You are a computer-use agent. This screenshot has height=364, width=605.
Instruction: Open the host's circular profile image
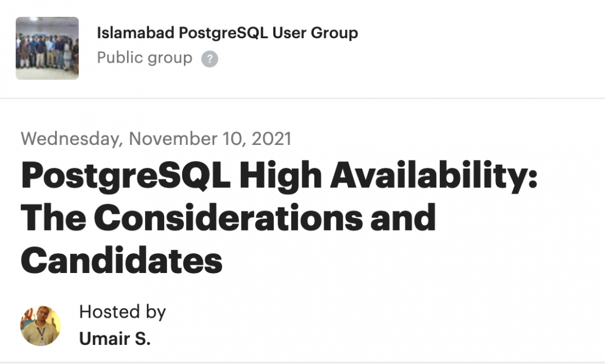pyautogui.click(x=41, y=326)
